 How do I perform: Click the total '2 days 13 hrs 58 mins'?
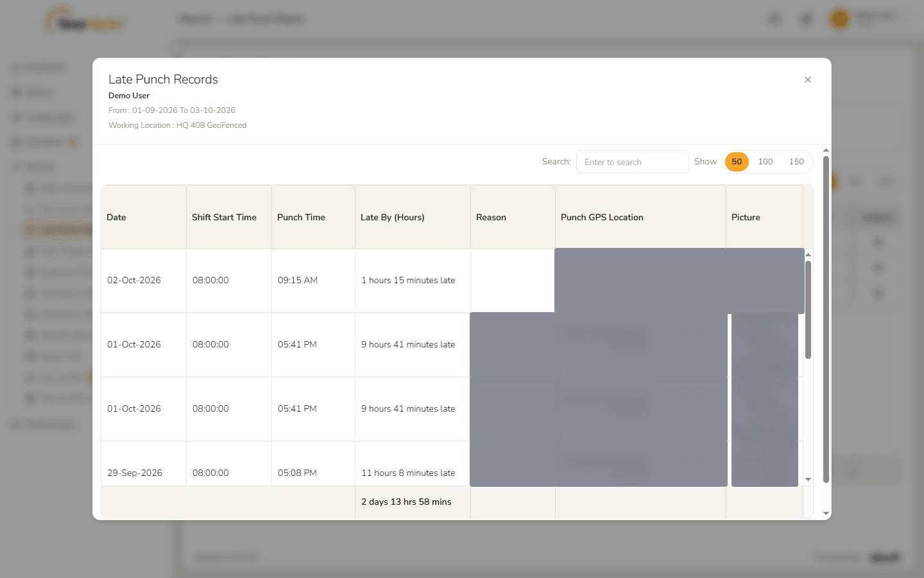(x=406, y=502)
